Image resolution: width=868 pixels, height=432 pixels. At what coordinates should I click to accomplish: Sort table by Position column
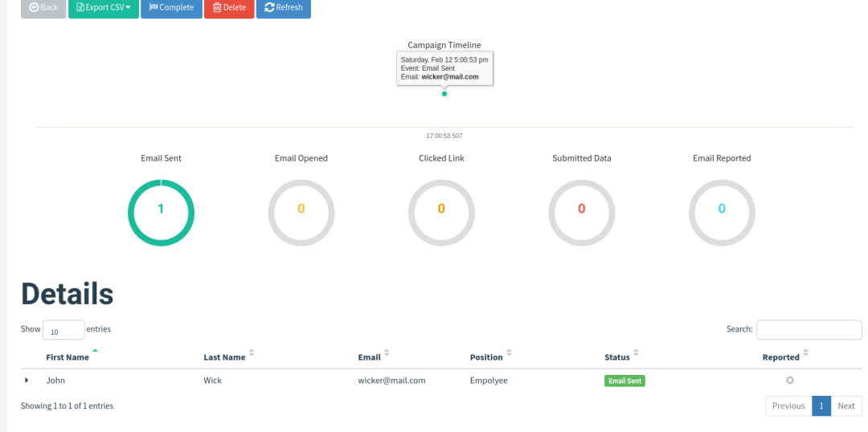486,357
